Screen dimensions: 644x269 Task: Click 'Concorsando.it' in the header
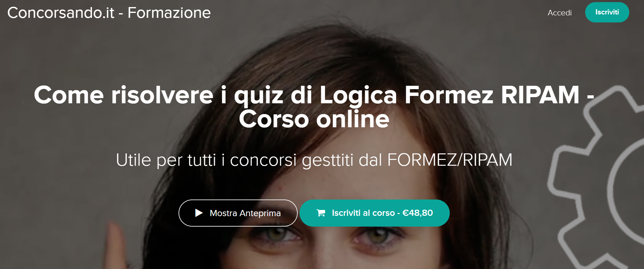click(x=61, y=13)
